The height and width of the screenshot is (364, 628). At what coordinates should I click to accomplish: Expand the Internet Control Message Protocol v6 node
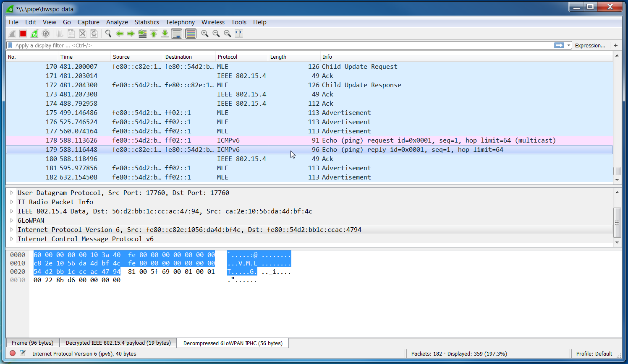11,239
